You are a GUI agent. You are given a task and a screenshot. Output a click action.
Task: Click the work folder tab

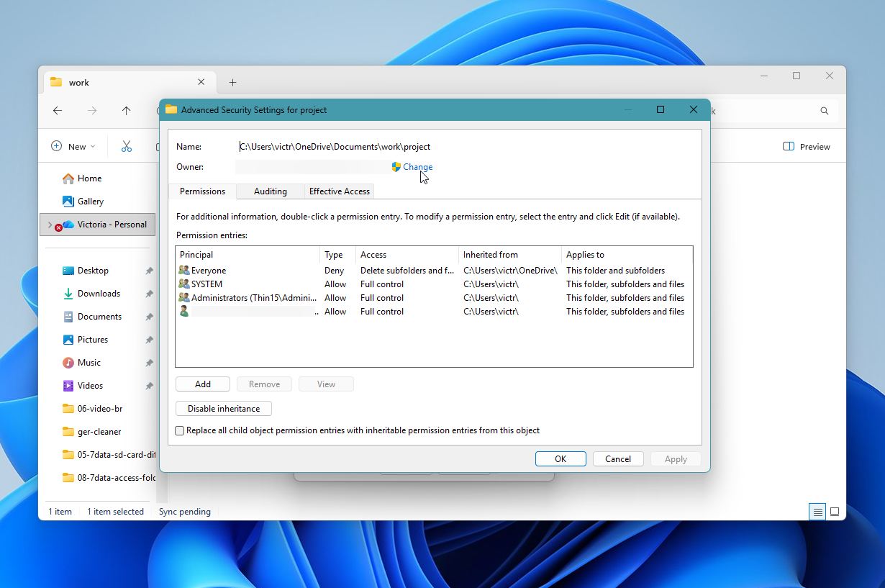coord(129,83)
